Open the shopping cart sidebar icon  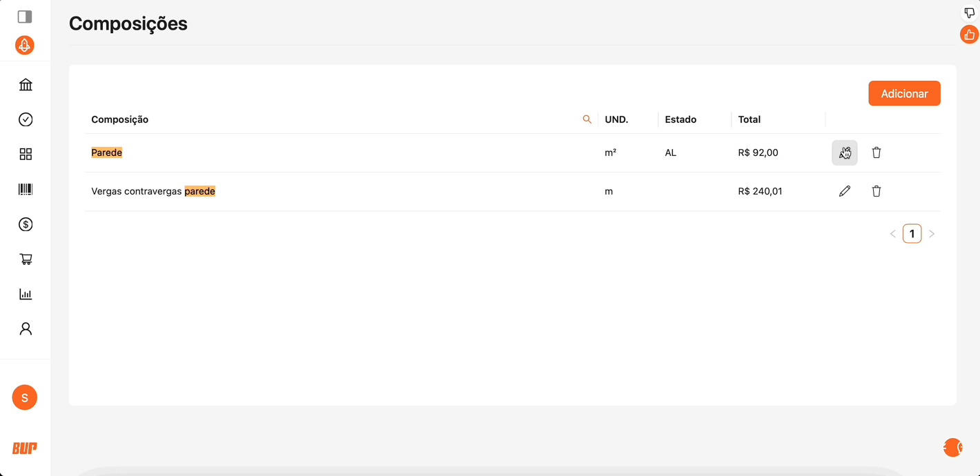[26, 259]
